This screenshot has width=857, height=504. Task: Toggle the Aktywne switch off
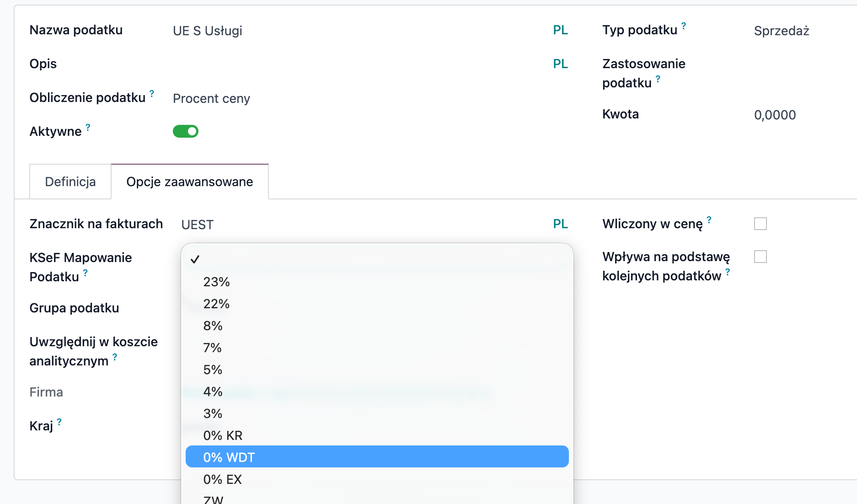tap(185, 132)
